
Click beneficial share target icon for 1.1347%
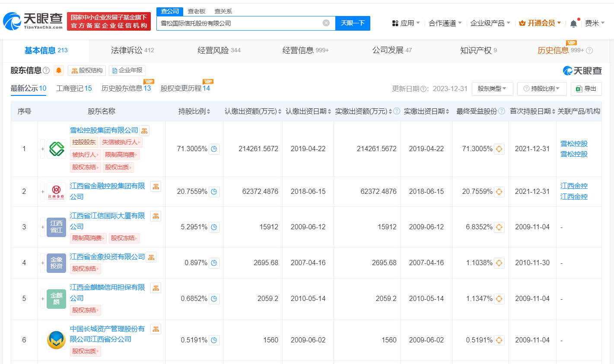click(499, 299)
